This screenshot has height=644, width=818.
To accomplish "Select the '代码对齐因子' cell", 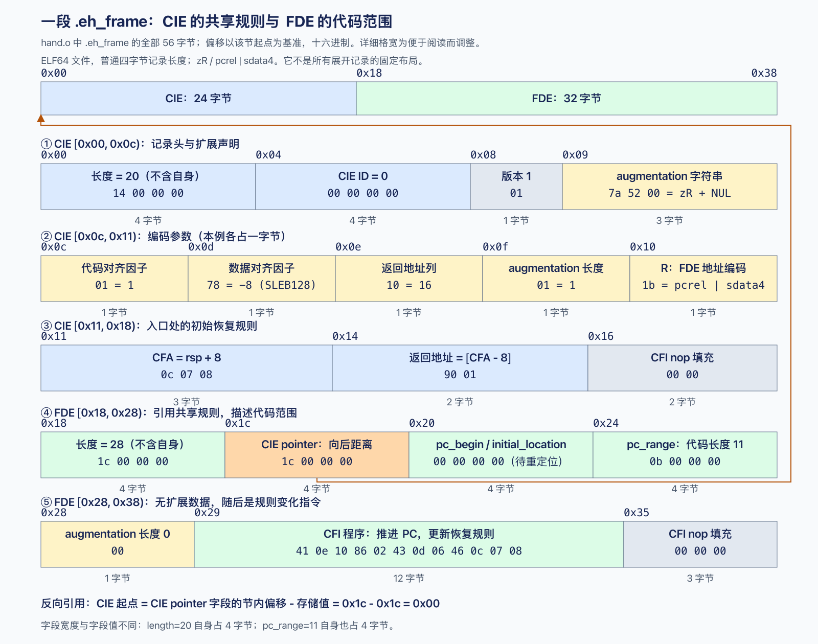I will (x=115, y=279).
